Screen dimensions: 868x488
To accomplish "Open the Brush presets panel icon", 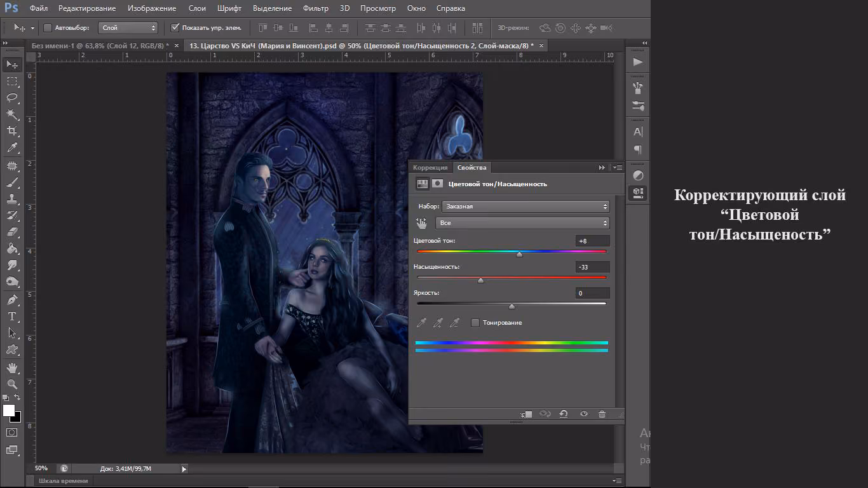I will click(638, 105).
